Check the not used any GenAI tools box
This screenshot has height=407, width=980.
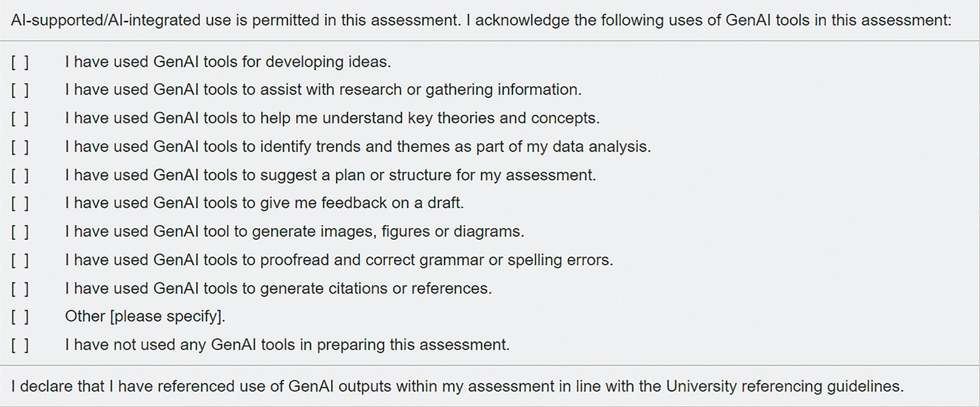point(20,345)
